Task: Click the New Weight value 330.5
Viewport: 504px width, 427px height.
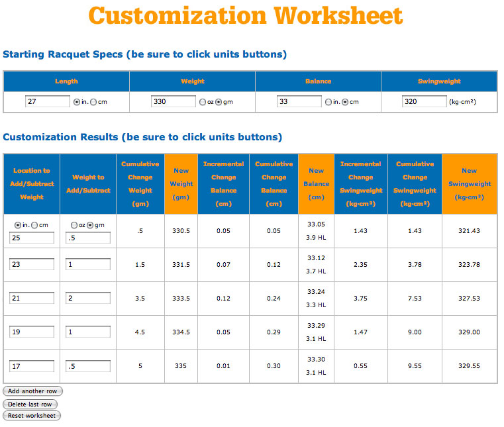Action: [181, 230]
